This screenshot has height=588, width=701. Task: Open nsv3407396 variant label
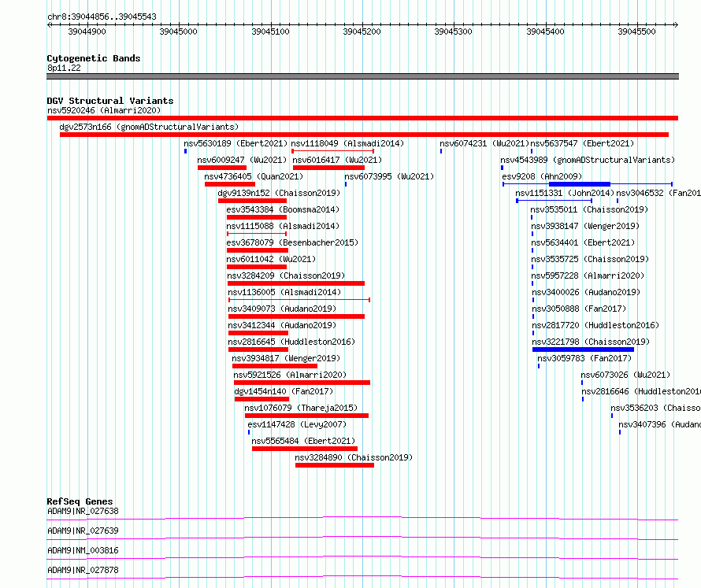point(660,424)
